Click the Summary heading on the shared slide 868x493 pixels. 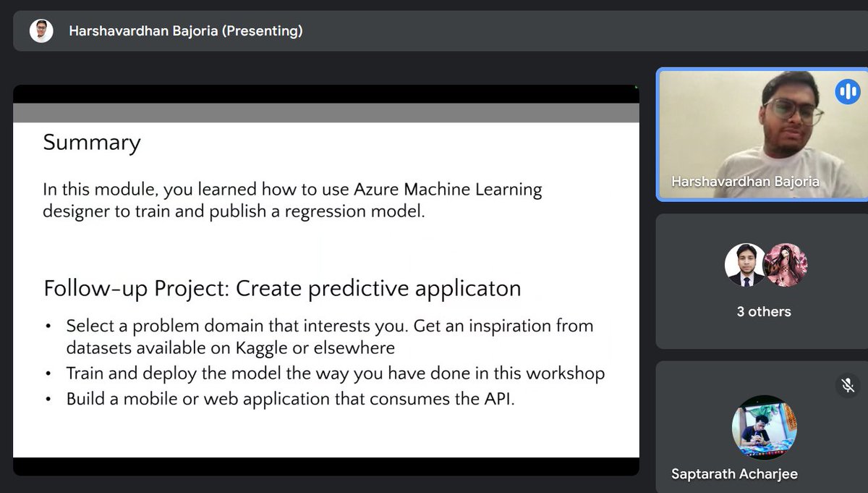coord(92,143)
